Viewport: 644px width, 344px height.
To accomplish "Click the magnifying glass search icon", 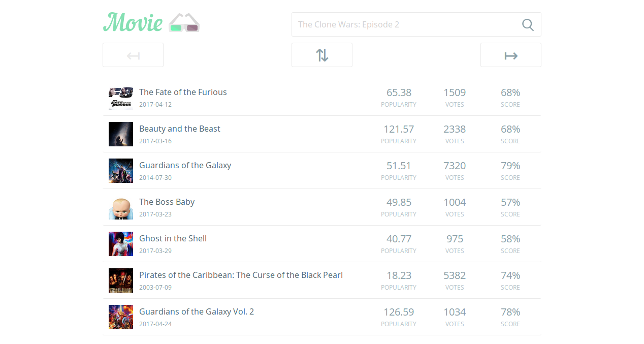I will tap(528, 24).
